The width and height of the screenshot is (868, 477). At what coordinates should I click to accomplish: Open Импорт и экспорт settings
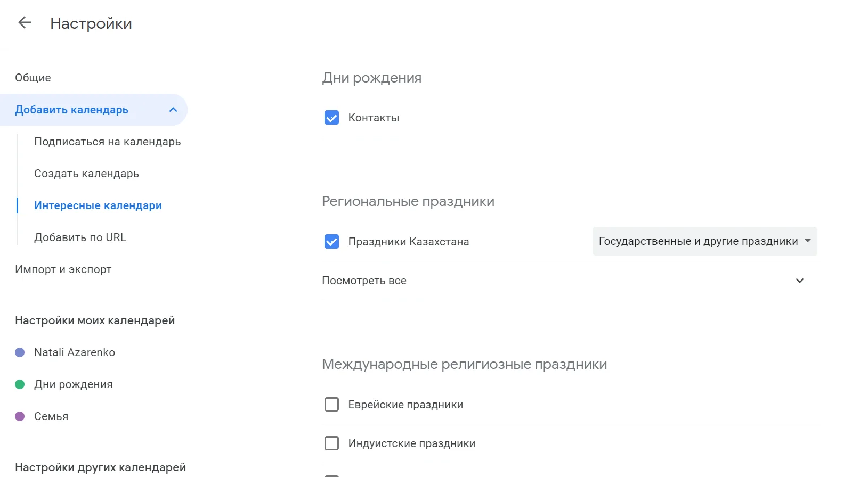pos(63,269)
